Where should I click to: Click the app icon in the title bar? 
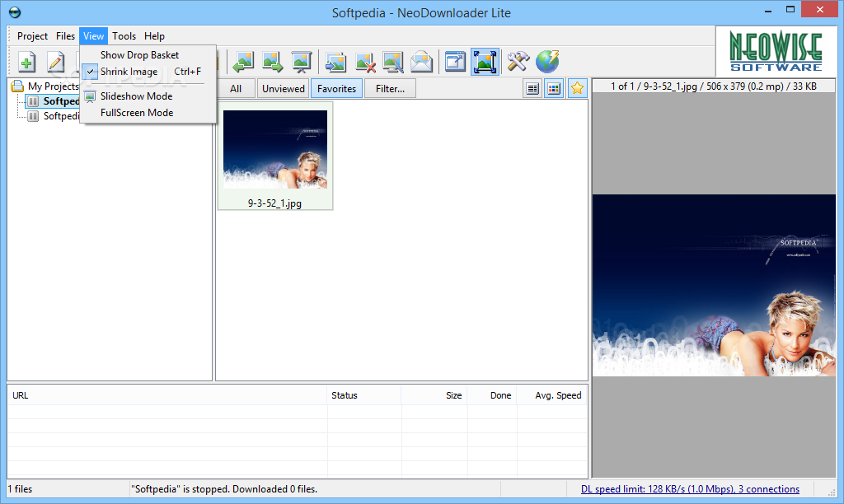click(x=15, y=12)
